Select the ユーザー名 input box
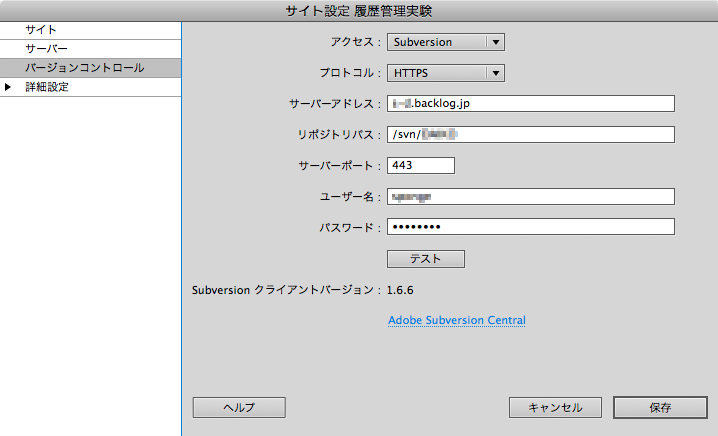The width and height of the screenshot is (718, 436). tap(530, 196)
